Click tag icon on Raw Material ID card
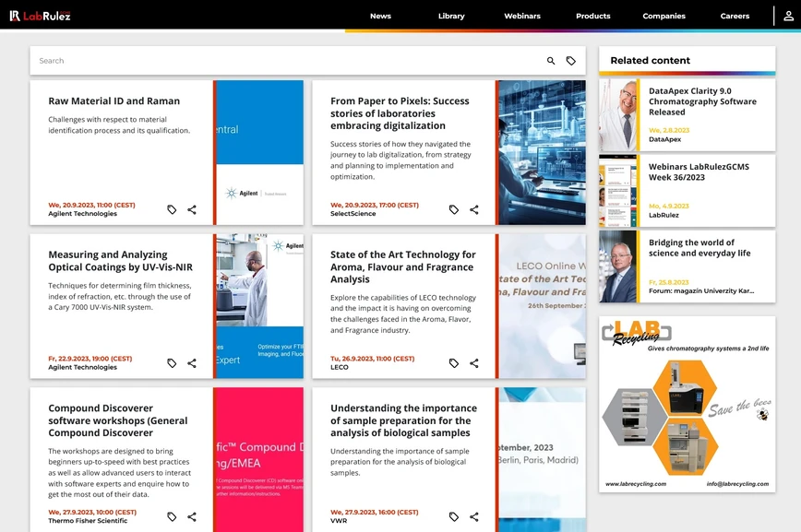This screenshot has width=801, height=532. click(x=172, y=209)
